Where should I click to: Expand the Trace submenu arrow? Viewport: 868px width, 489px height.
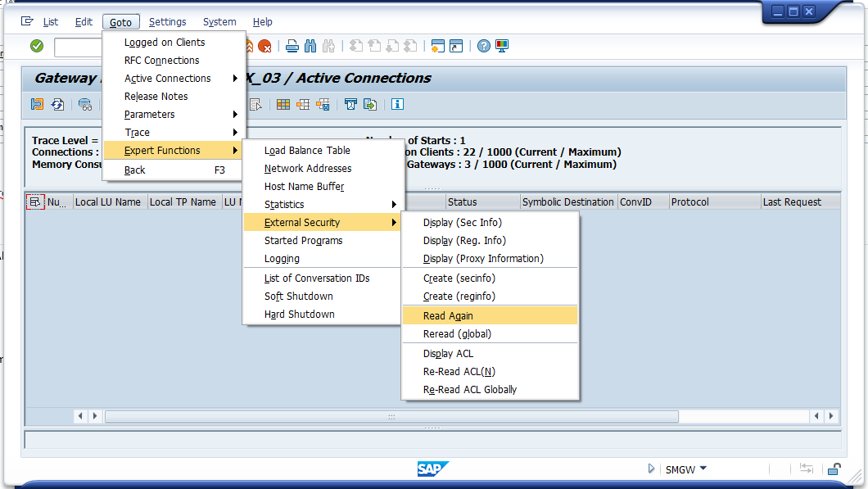236,132
